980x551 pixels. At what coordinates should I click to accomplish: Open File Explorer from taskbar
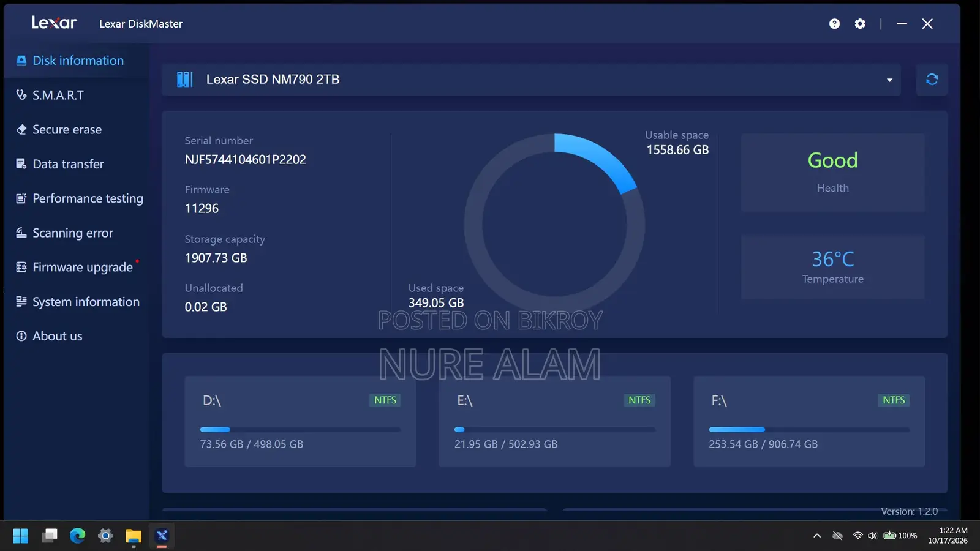[x=134, y=536]
